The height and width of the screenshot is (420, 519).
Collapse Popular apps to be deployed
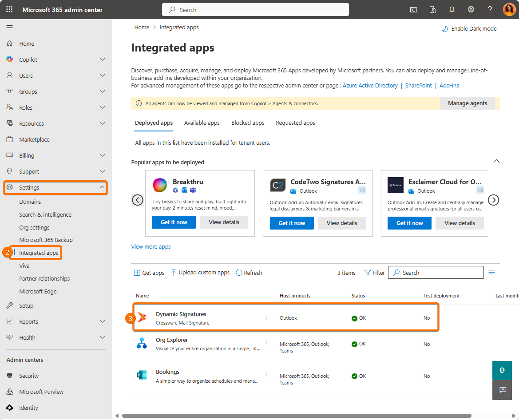496,161
